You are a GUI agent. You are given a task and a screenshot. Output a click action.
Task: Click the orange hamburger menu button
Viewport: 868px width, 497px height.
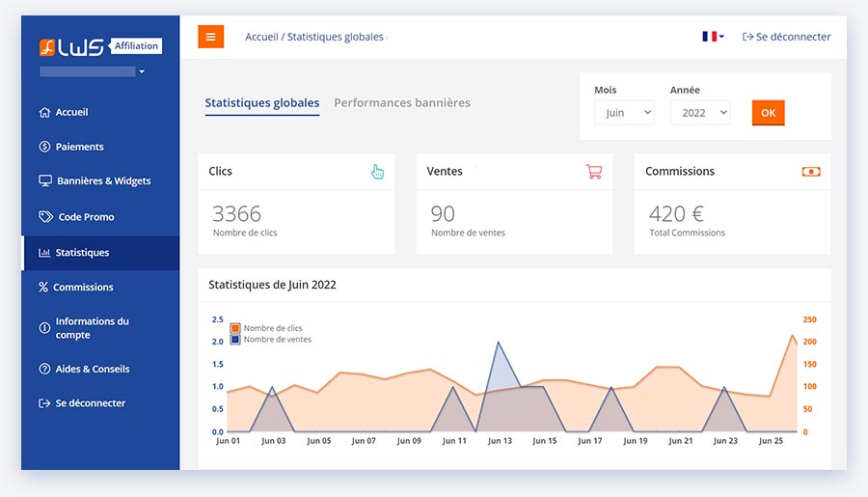210,37
